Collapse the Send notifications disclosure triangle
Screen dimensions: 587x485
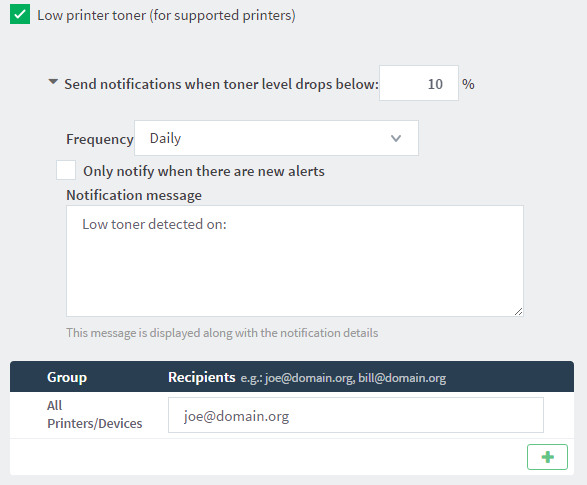click(x=53, y=82)
